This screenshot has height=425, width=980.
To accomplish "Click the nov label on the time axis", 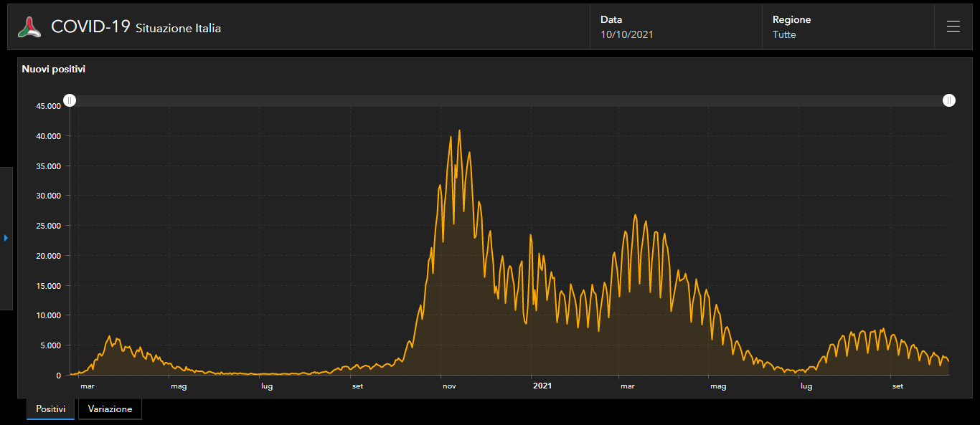I will [x=449, y=386].
